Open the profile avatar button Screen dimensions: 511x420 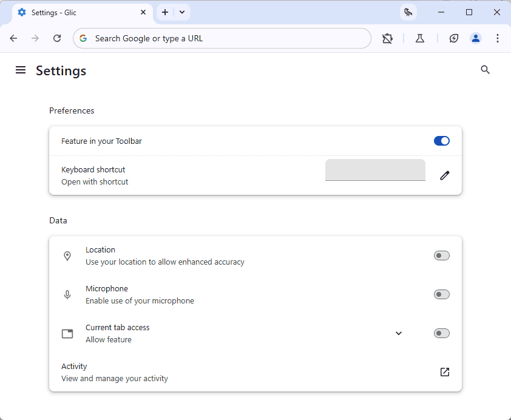[475, 38]
